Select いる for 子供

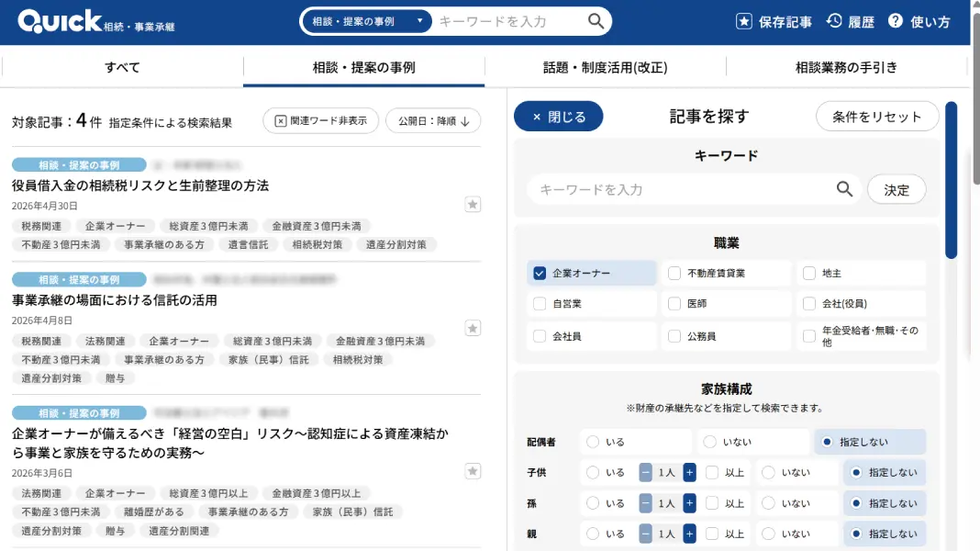pyautogui.click(x=593, y=473)
